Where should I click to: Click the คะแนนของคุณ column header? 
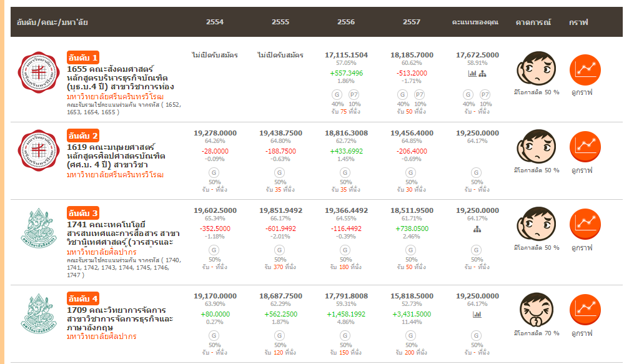(x=475, y=22)
